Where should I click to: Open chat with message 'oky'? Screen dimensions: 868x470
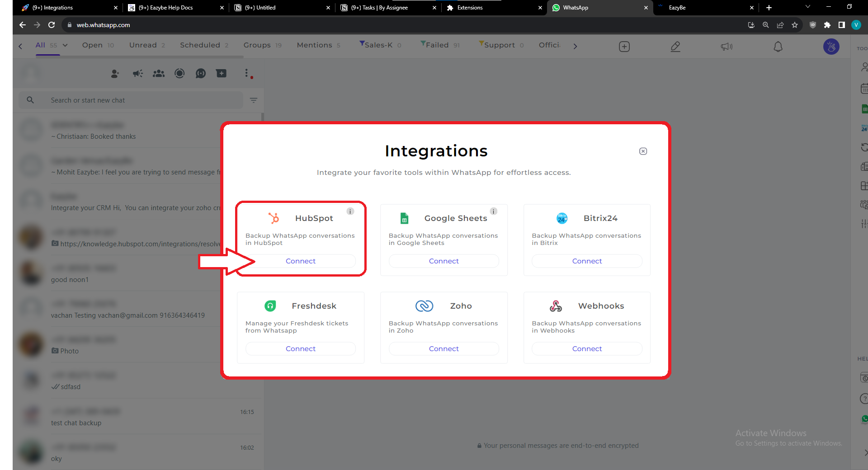138,452
